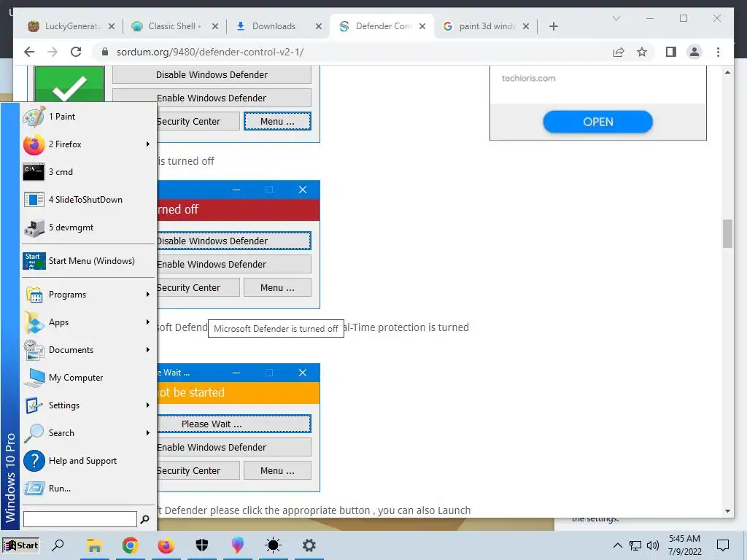This screenshot has width=747, height=560.
Task: Open the sun icon app on taskbar
Action: click(x=273, y=545)
